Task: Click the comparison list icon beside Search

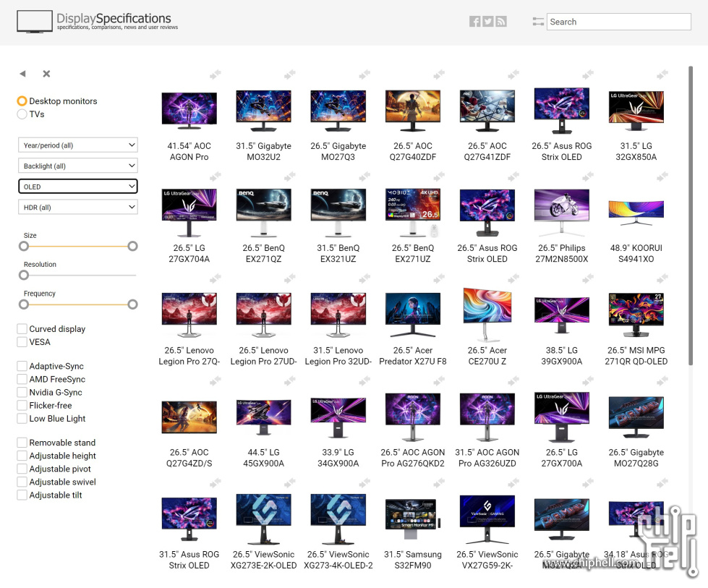Action: pos(537,22)
